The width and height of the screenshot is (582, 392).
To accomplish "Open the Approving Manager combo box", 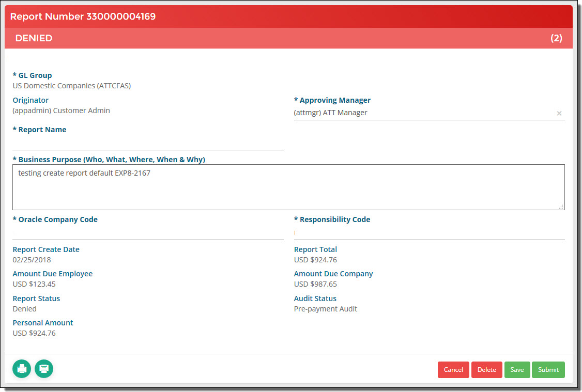I will point(423,113).
